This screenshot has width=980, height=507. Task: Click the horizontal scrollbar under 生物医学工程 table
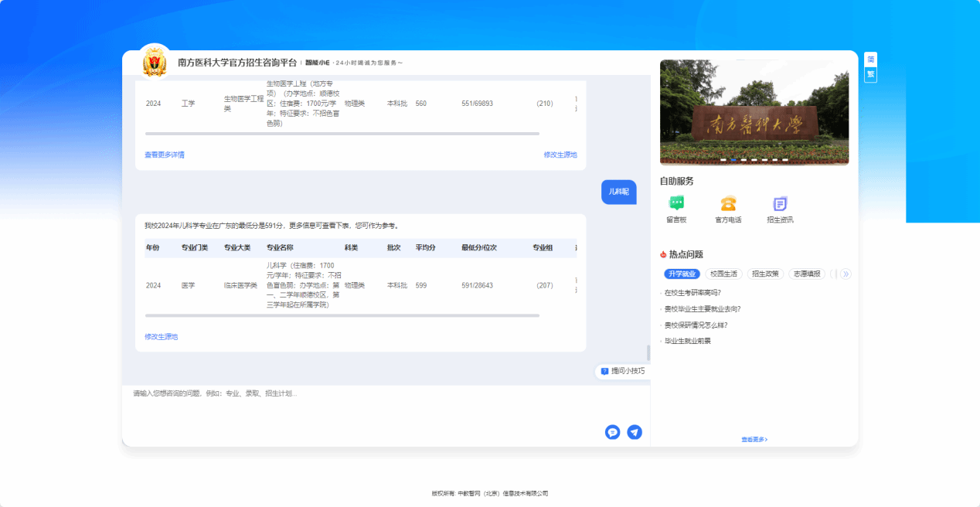(x=342, y=134)
